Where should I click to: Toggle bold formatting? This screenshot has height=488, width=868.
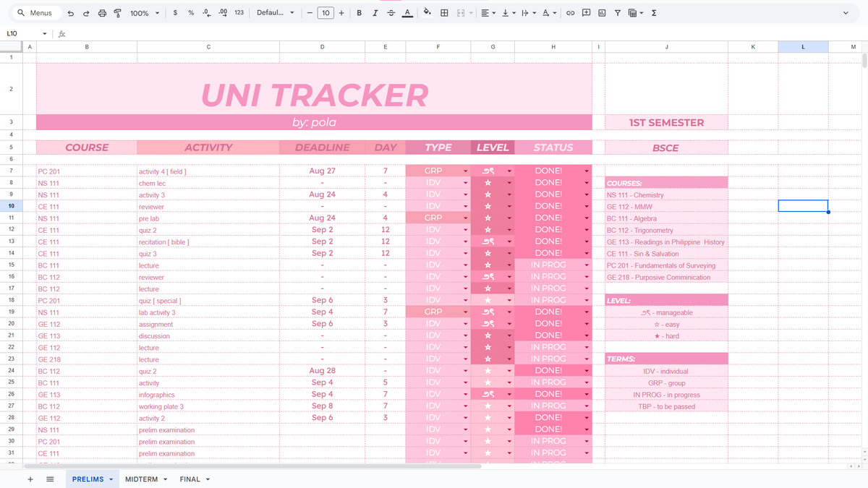point(359,13)
